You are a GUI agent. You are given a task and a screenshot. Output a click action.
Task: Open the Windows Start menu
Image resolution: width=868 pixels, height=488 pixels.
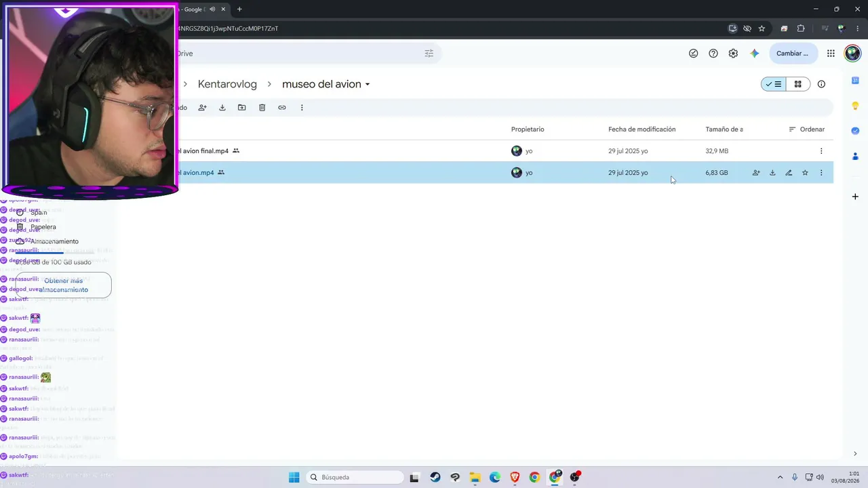[294, 477]
